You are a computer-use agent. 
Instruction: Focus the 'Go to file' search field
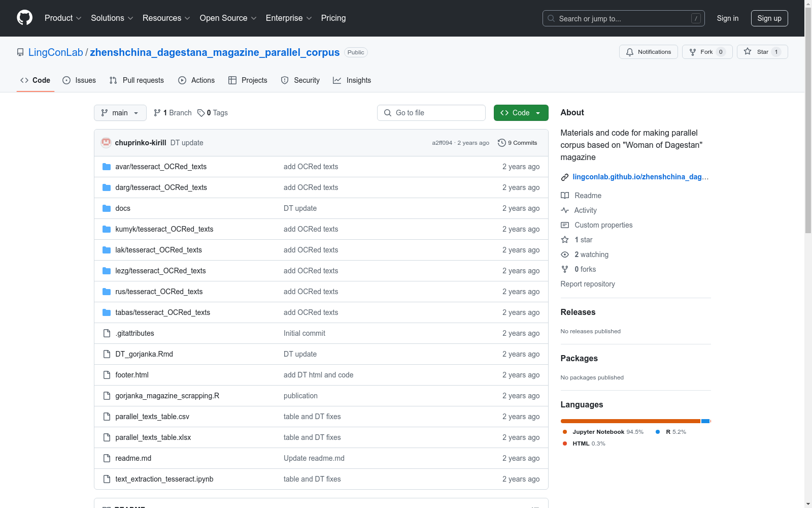click(431, 113)
